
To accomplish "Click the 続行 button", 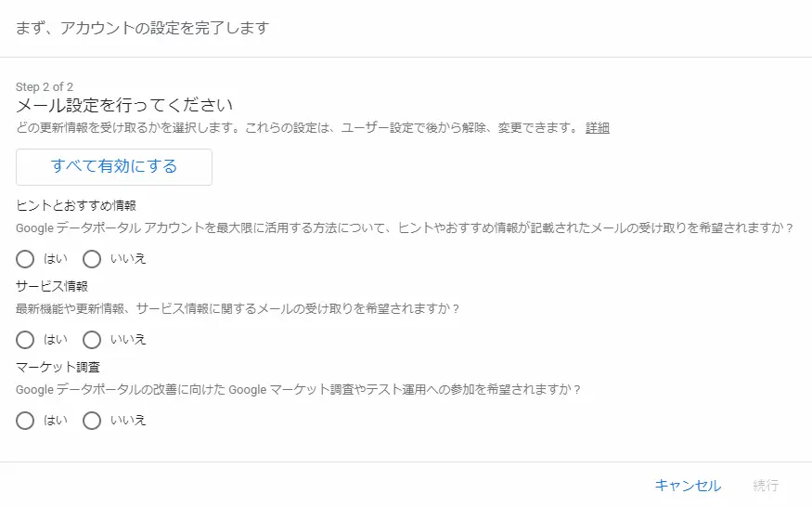I will click(766, 485).
